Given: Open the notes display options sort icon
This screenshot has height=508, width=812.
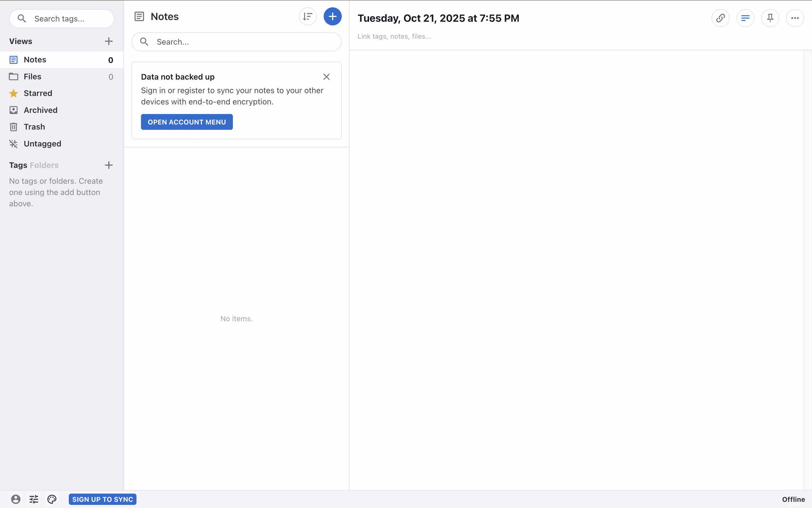Looking at the screenshot, I should point(308,16).
